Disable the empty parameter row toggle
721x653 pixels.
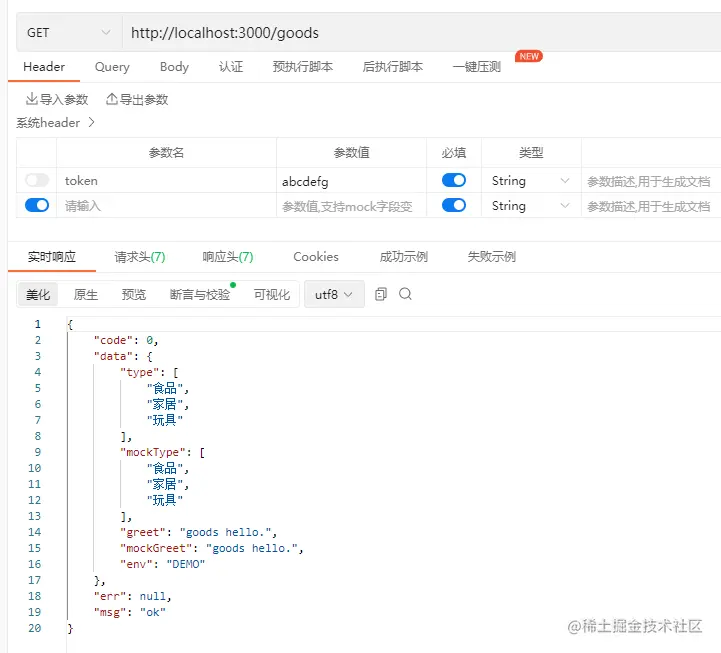click(37, 205)
